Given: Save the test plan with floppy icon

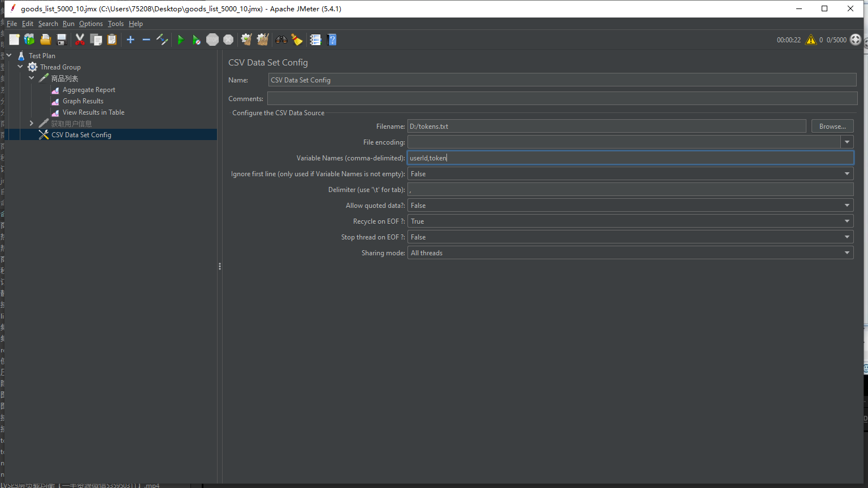Looking at the screenshot, I should pyautogui.click(x=62, y=40).
